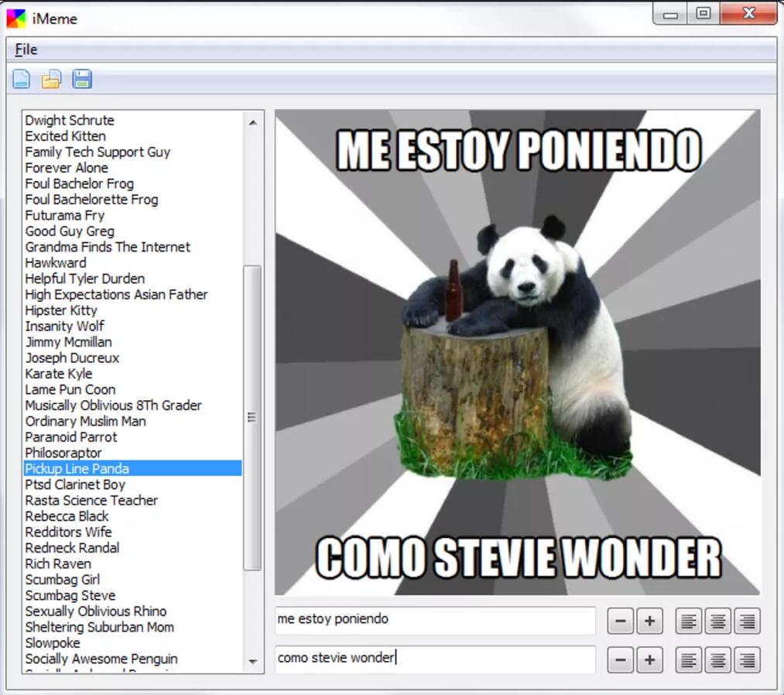Click the top caption text field
This screenshot has width=784, height=695.
click(x=435, y=620)
